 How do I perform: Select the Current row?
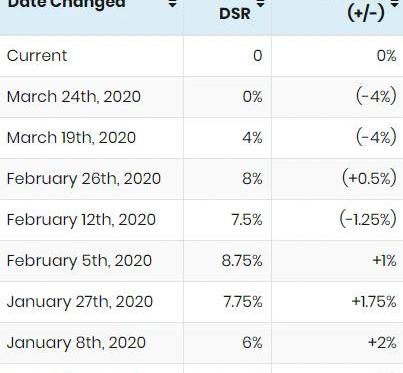[201, 56]
